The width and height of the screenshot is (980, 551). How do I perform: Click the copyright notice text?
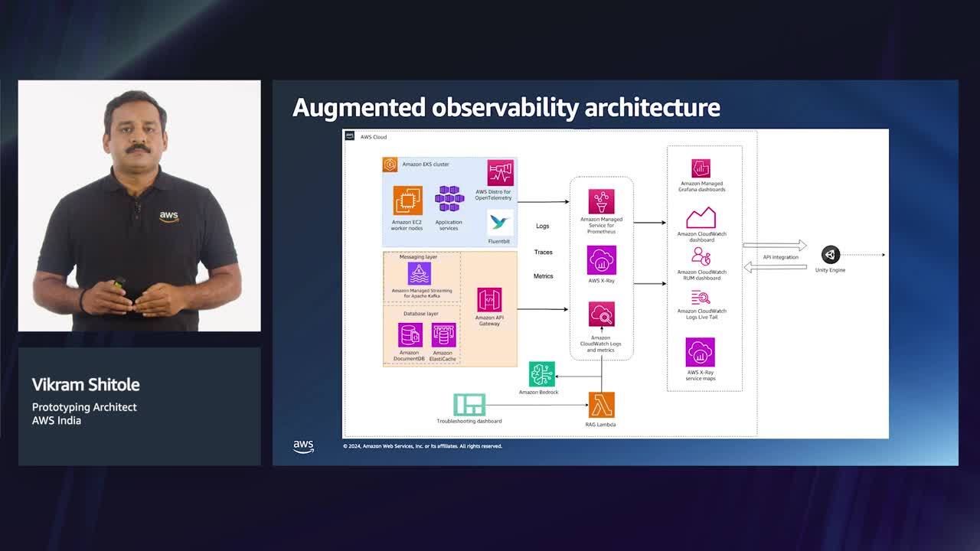[x=423, y=446]
